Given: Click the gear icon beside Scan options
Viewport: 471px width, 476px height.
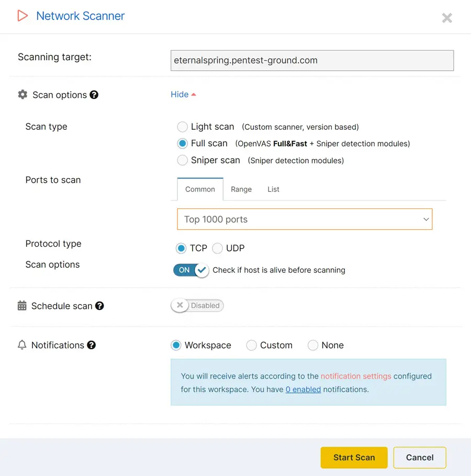Looking at the screenshot, I should point(23,95).
